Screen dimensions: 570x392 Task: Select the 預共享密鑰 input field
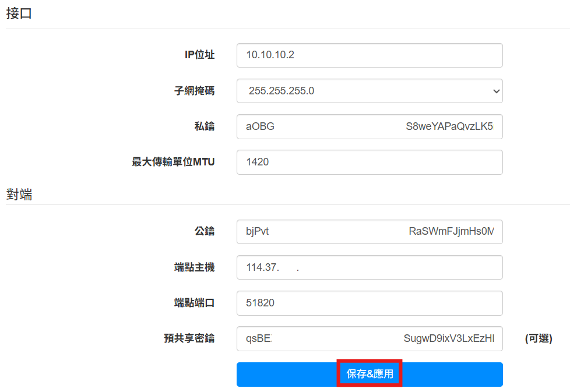click(x=369, y=338)
